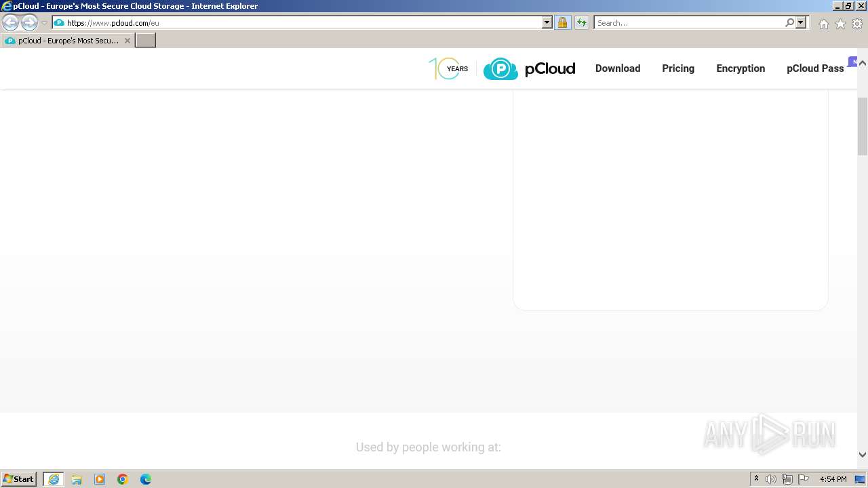Open the recent pages dropdown beside navigation arrows

coord(44,23)
